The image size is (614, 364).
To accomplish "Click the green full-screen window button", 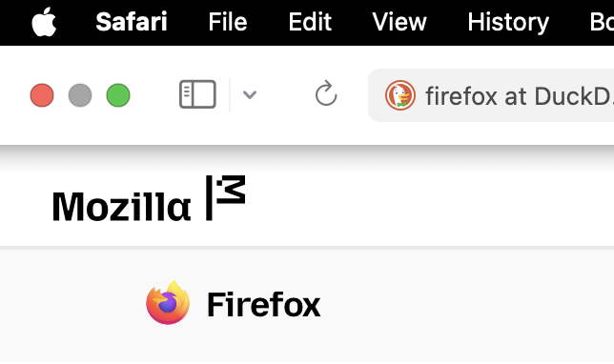I will pyautogui.click(x=118, y=95).
